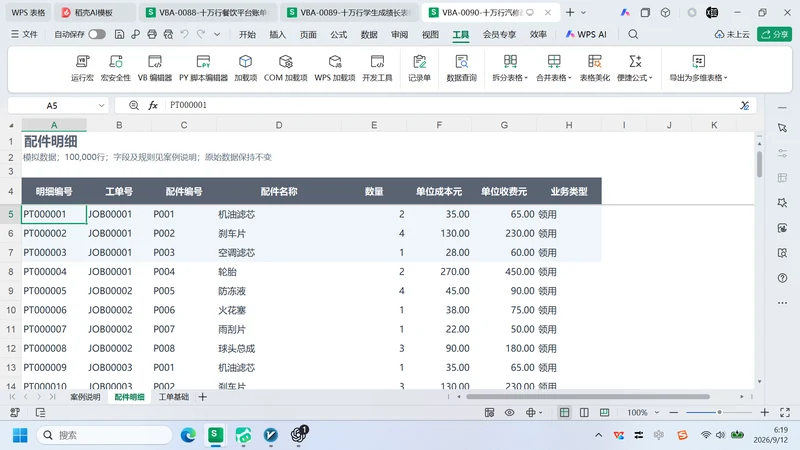Launch the VB editor
Screen dimensions: 800x450
pos(155,68)
